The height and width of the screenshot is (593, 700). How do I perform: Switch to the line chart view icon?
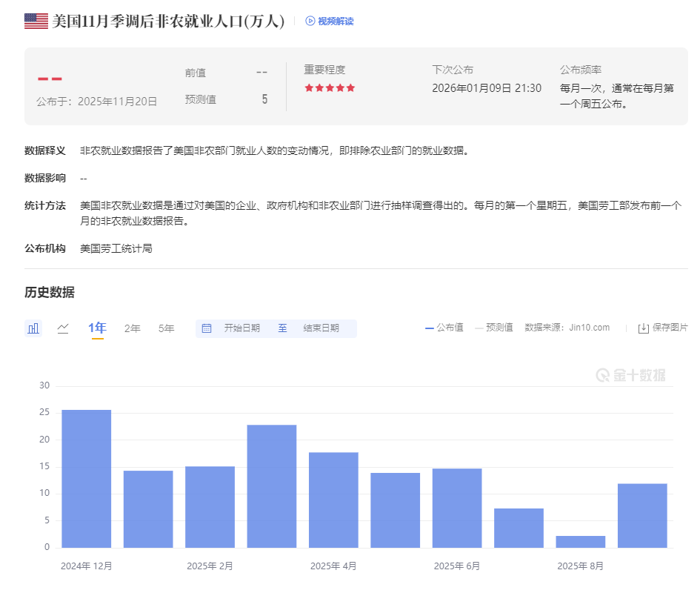(64, 327)
